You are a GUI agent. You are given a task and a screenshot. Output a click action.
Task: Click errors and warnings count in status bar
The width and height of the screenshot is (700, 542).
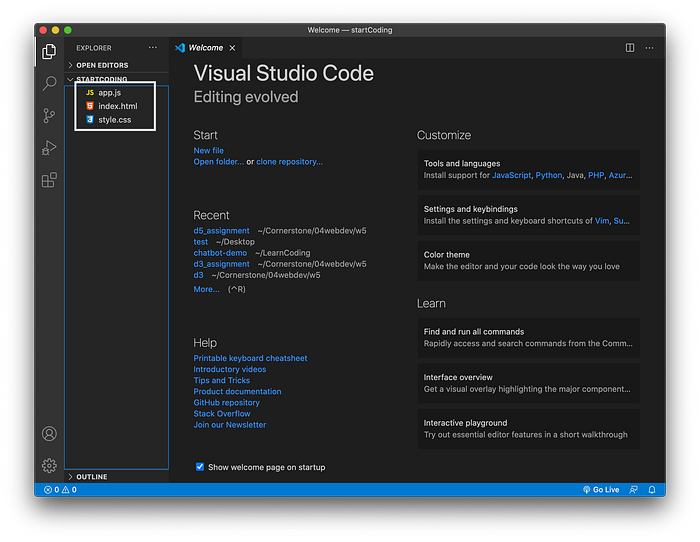coord(60,490)
